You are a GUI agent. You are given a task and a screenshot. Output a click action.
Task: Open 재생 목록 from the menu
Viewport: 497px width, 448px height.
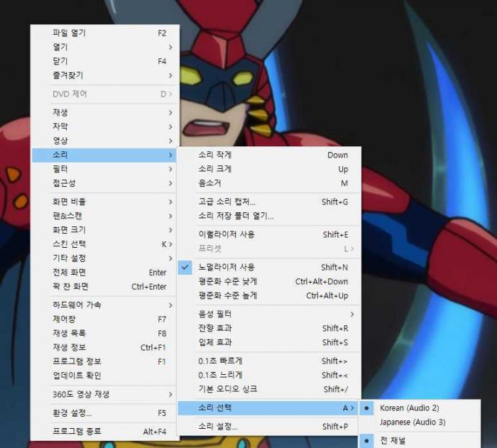(104, 333)
